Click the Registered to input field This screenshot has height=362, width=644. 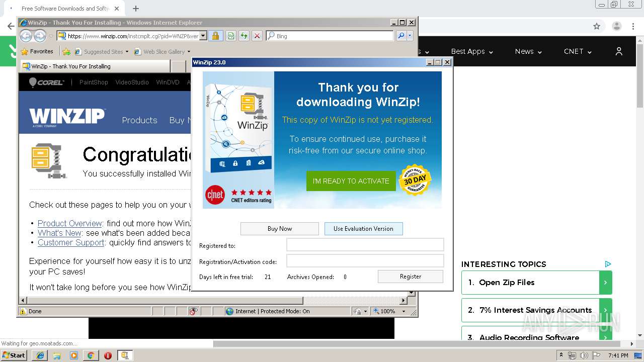(x=365, y=245)
